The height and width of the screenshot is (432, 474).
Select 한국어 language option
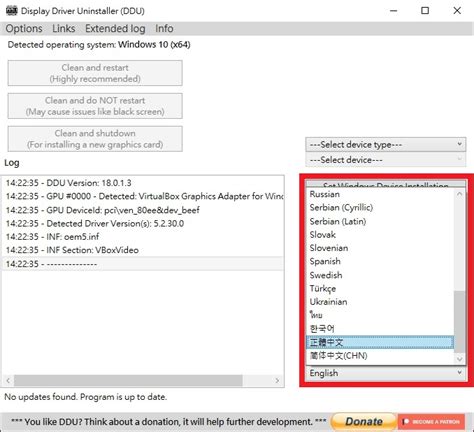[x=380, y=329]
